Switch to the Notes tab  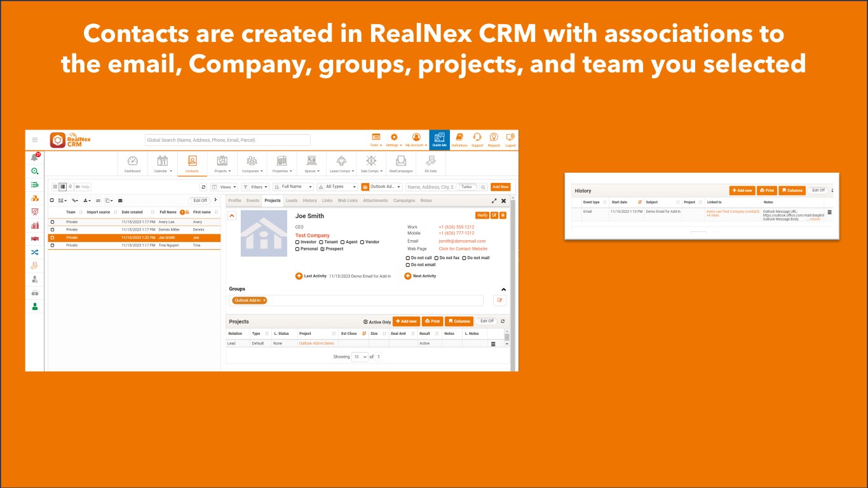[x=426, y=201]
